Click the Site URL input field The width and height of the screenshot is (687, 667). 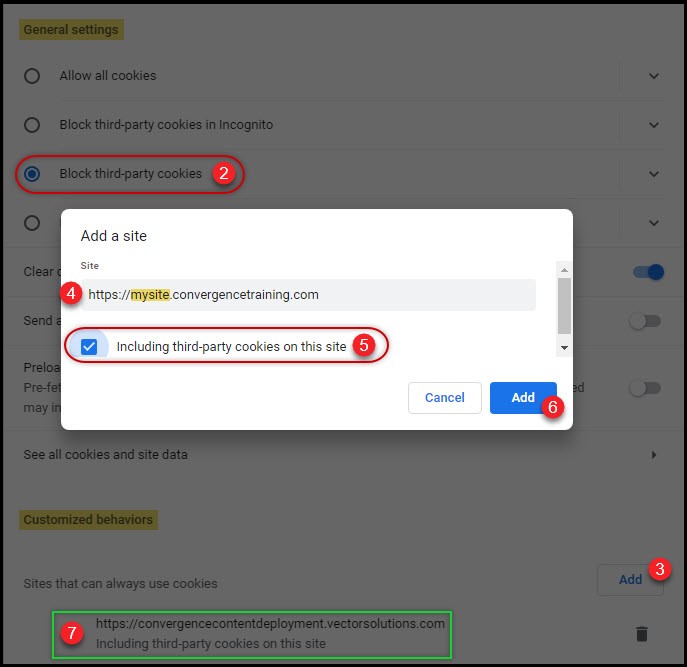[308, 295]
